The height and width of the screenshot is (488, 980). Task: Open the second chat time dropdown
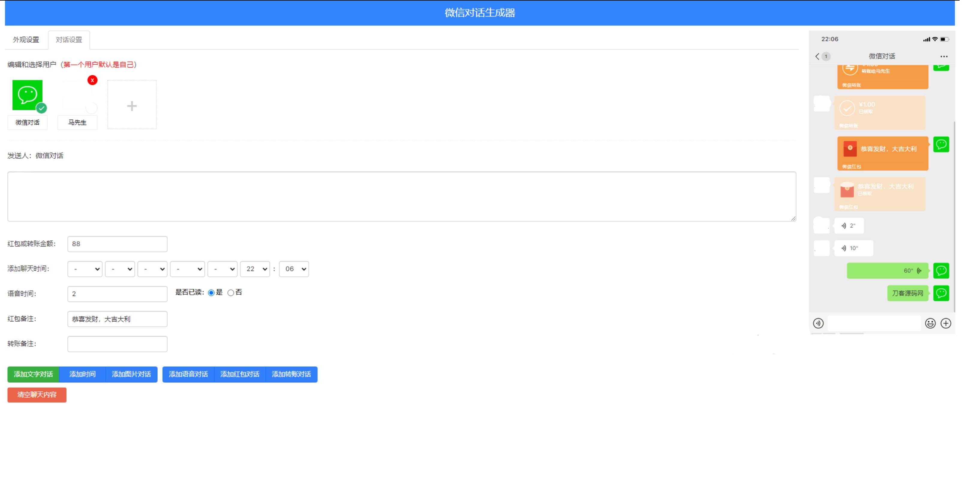[120, 269]
